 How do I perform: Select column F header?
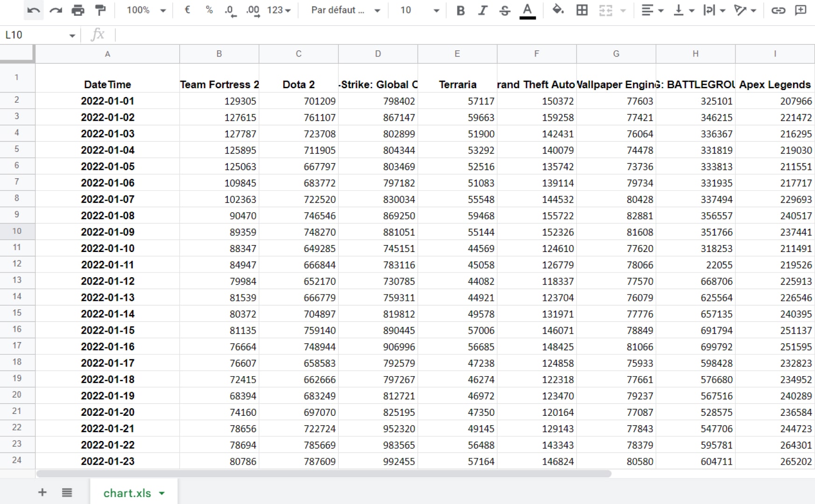pyautogui.click(x=537, y=54)
